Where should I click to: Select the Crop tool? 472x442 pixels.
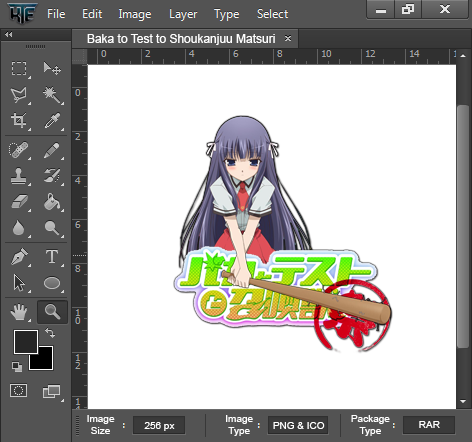point(19,121)
